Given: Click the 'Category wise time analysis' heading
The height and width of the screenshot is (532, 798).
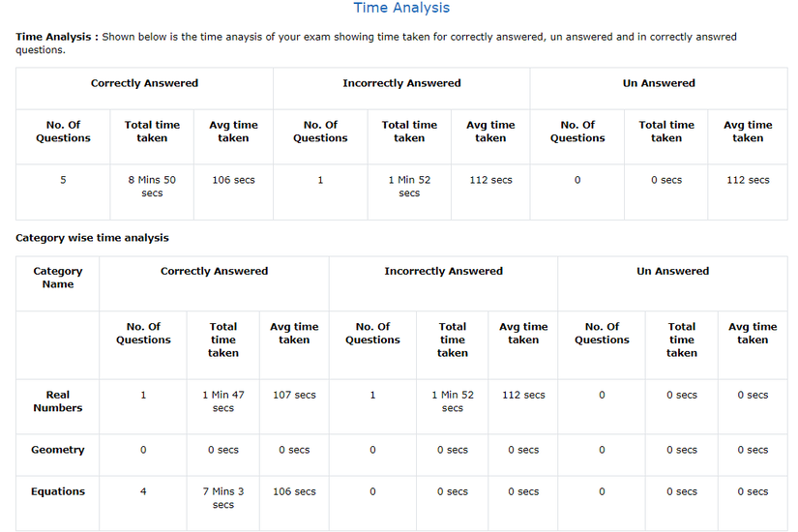Looking at the screenshot, I should tap(92, 238).
